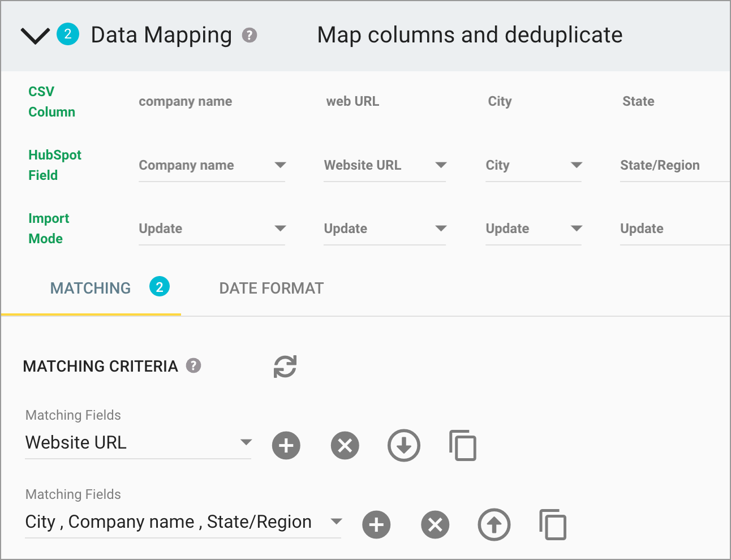Switch to the MATCHING tab

(x=91, y=288)
